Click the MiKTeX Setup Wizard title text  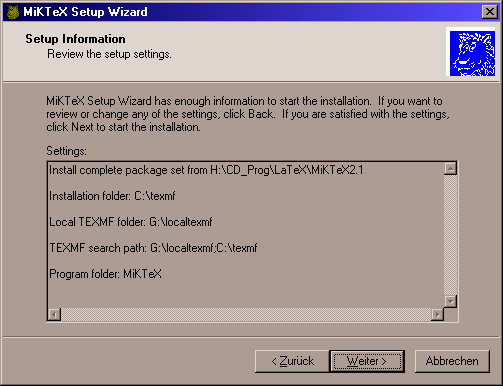[85, 12]
